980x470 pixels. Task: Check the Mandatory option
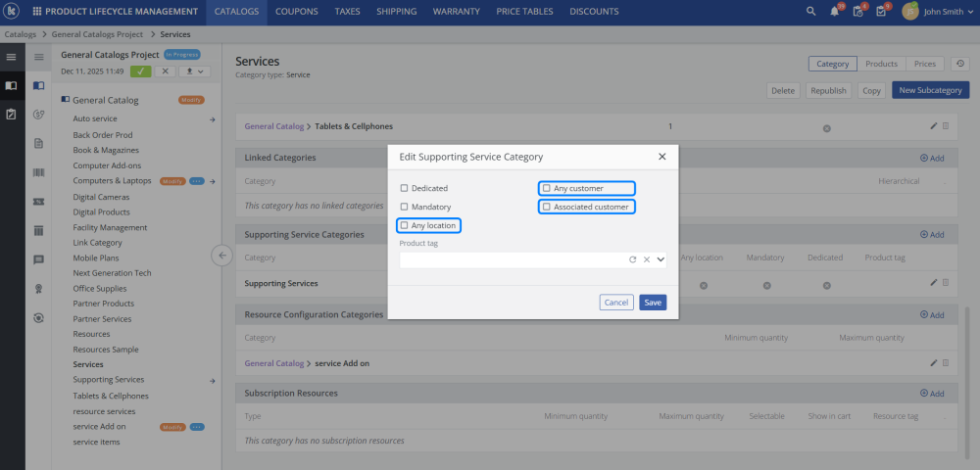pyautogui.click(x=405, y=207)
